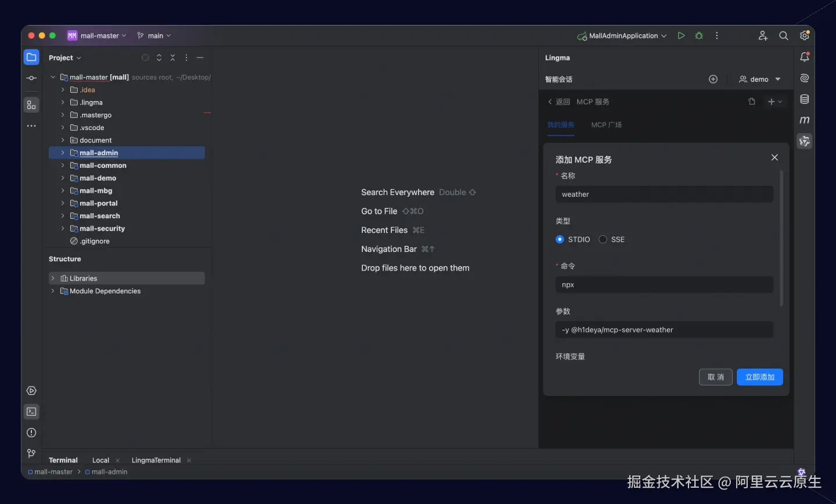This screenshot has width=836, height=504.
Task: Click 立即添加 button
Action: 760,377
